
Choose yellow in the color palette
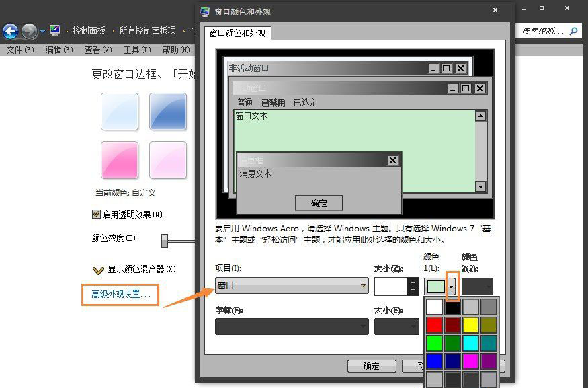pos(470,325)
